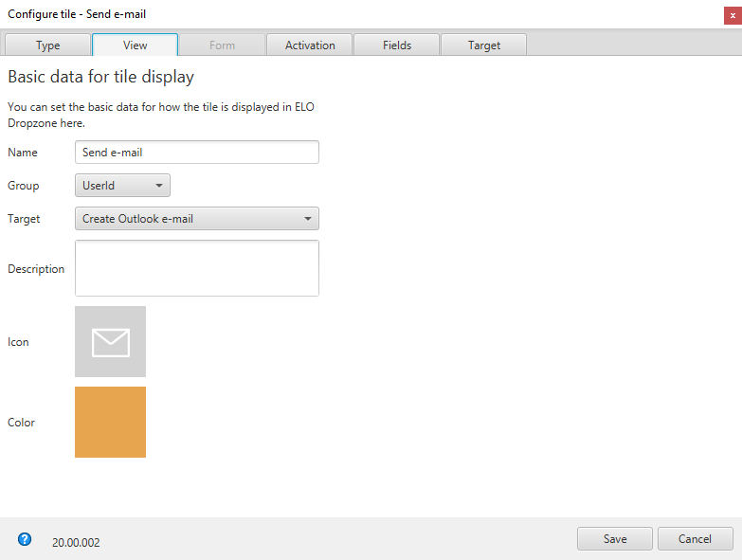
Task: Click the Basic data for tile display heading
Action: pyautogui.click(x=101, y=77)
